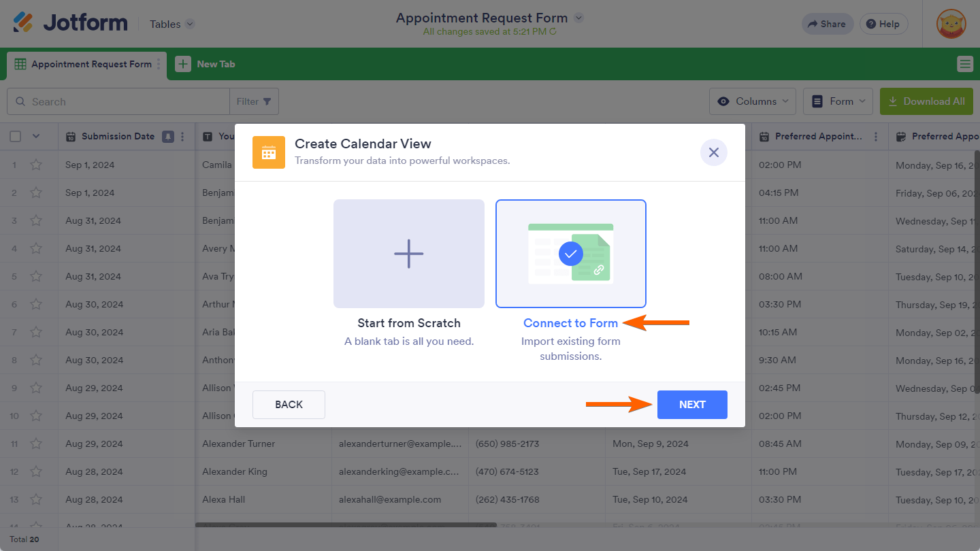
Task: Click the search magnifier icon
Action: click(x=20, y=101)
